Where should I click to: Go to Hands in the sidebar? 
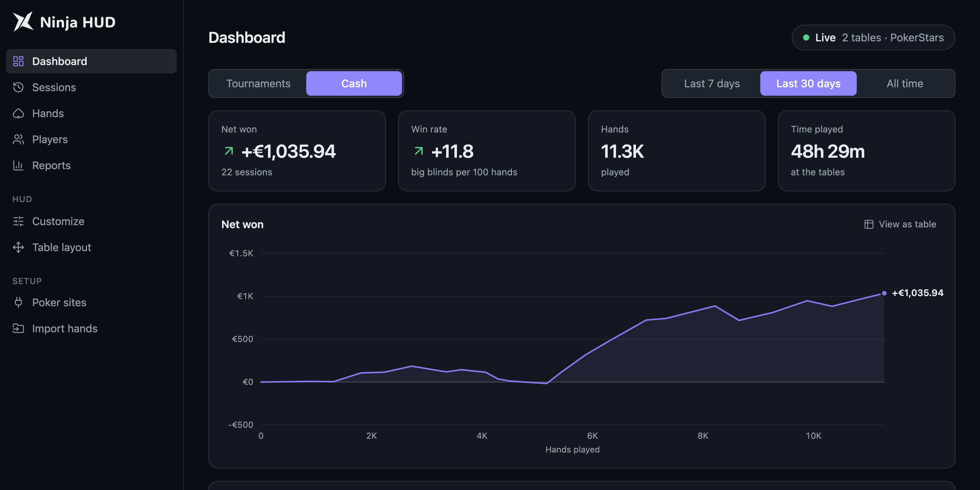pyautogui.click(x=91, y=113)
